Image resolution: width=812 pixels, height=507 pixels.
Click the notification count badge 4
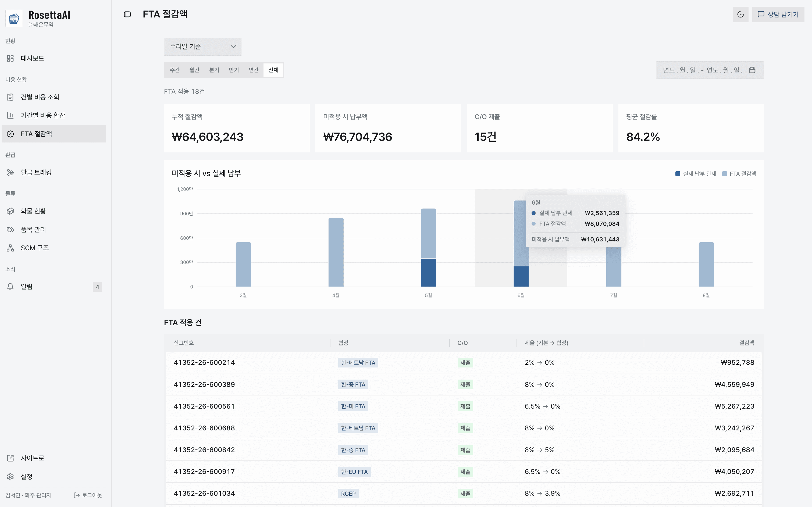pos(97,287)
